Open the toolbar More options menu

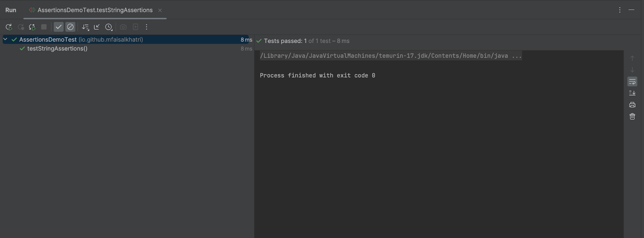147,27
